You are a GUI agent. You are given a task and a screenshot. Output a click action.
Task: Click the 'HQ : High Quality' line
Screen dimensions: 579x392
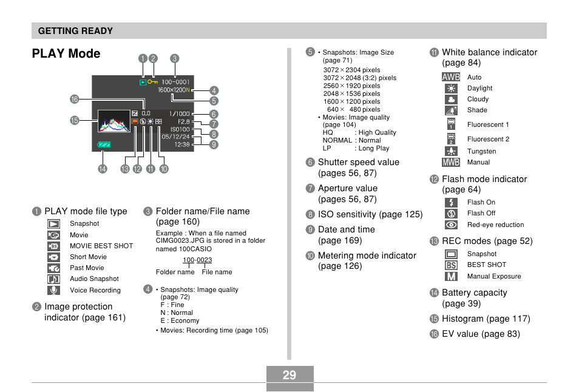(359, 132)
